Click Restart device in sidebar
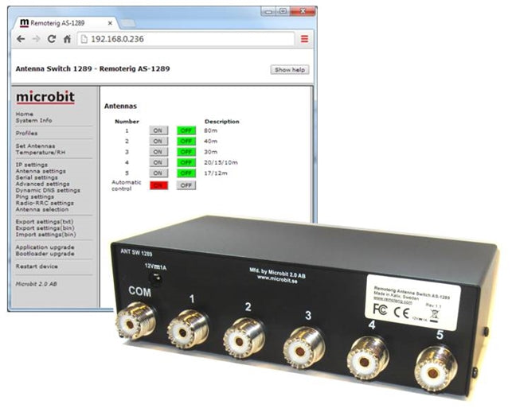 tap(37, 266)
